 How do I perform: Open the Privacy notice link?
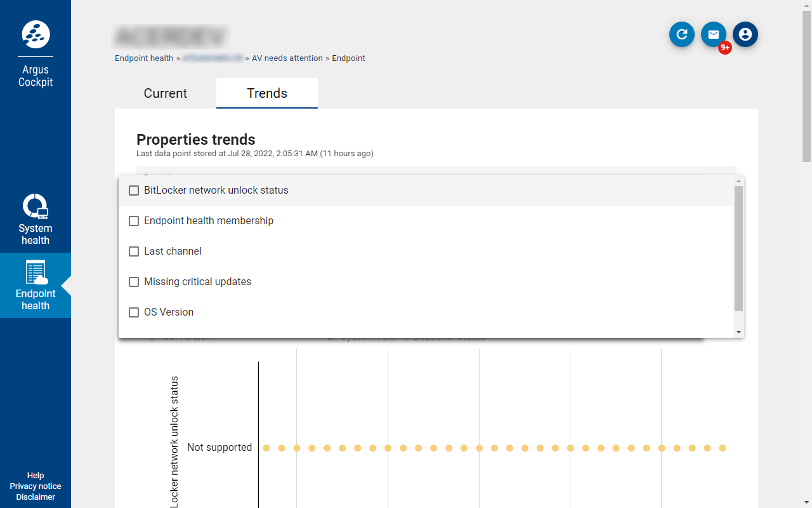tap(36, 486)
